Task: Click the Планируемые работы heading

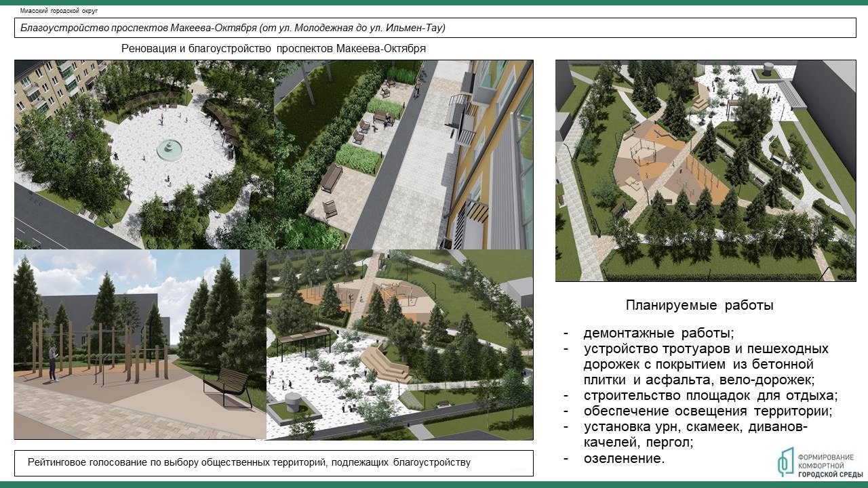Action: 699,306
